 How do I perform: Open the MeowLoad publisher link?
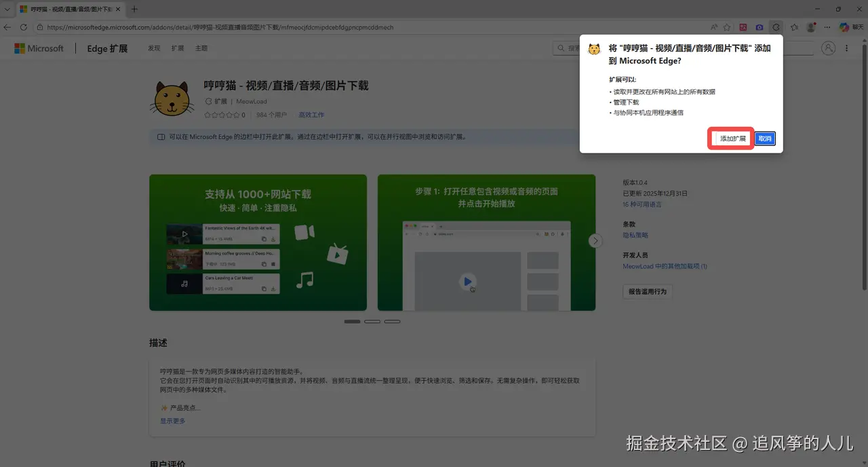pyautogui.click(x=252, y=101)
